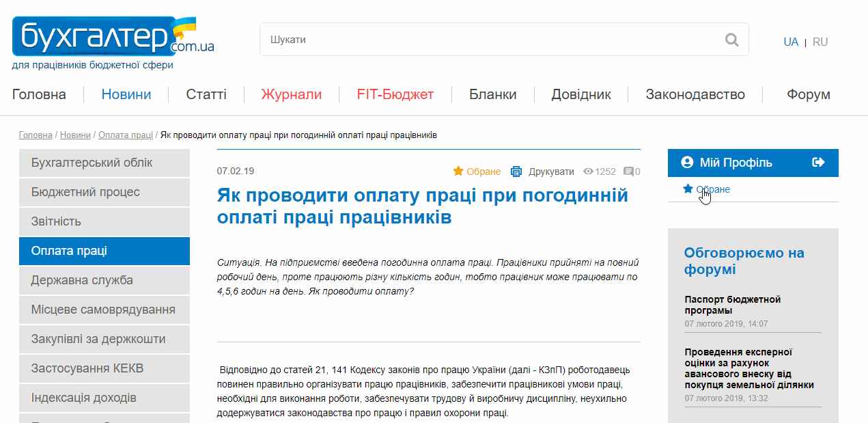868x423 pixels.
Task: Select Індексація доходів category
Action: pyautogui.click(x=104, y=398)
